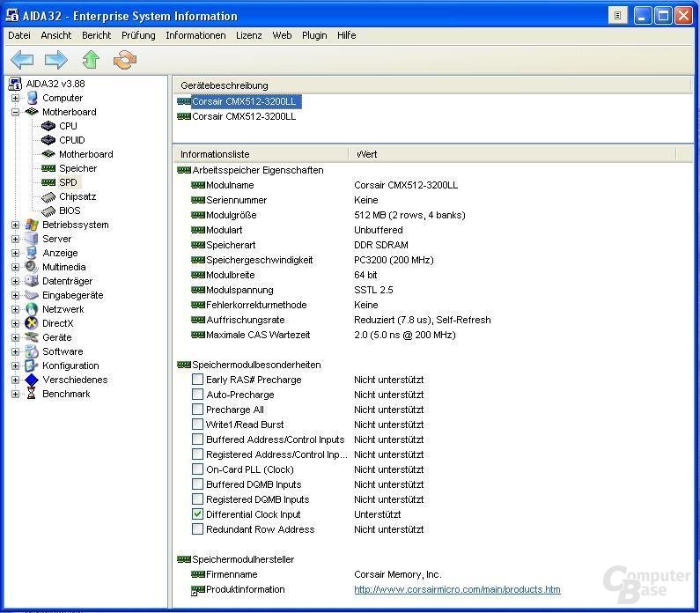
Task: Collapse the Motherboard tree node
Action: [x=15, y=112]
